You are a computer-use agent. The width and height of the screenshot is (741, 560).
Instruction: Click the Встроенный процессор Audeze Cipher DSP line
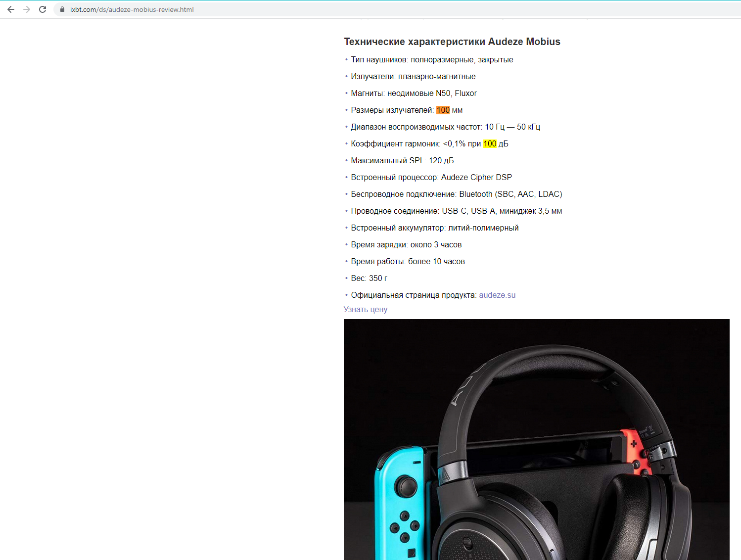(431, 177)
